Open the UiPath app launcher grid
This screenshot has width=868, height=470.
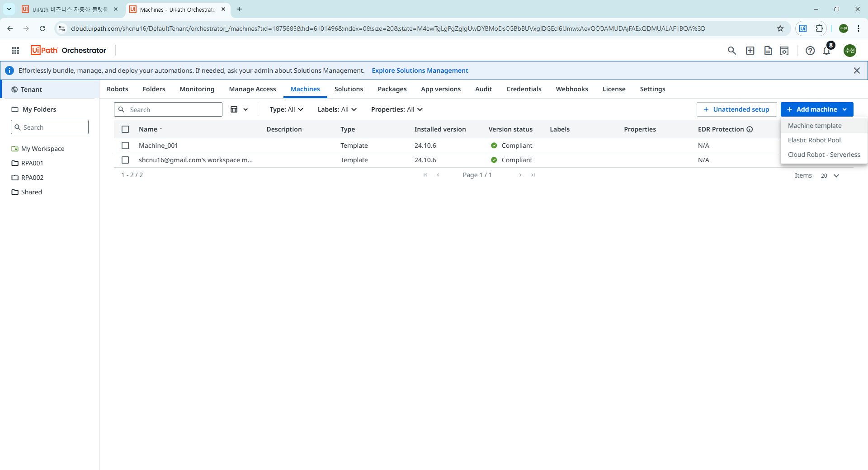coord(15,51)
